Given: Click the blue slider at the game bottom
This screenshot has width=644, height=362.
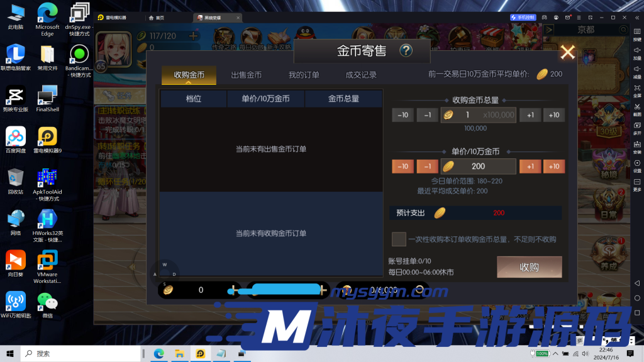Looking at the screenshot, I should (282, 290).
